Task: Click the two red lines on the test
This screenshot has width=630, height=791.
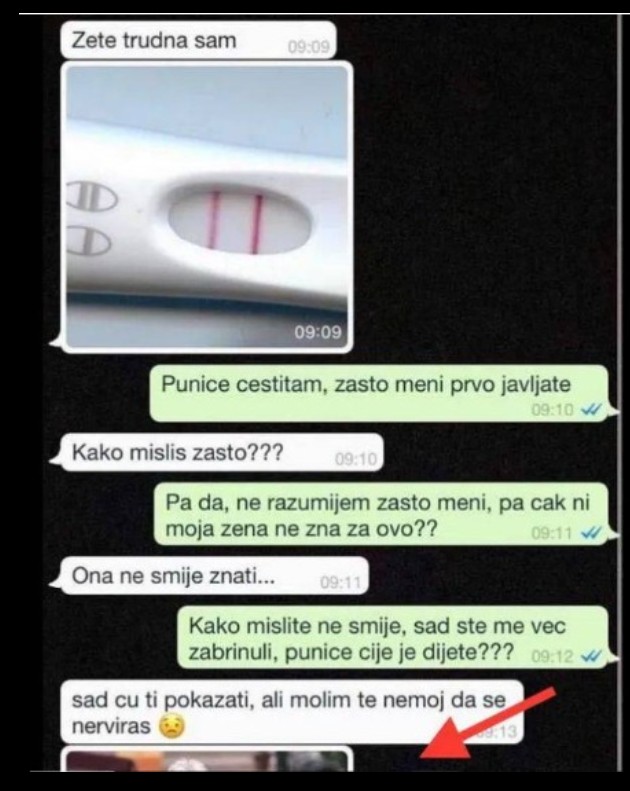Action: (236, 222)
